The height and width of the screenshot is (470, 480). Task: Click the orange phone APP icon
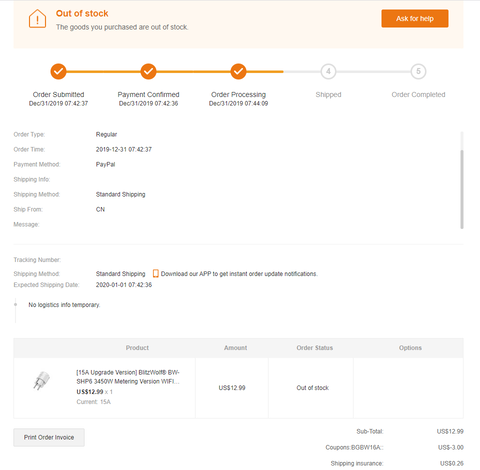[155, 274]
